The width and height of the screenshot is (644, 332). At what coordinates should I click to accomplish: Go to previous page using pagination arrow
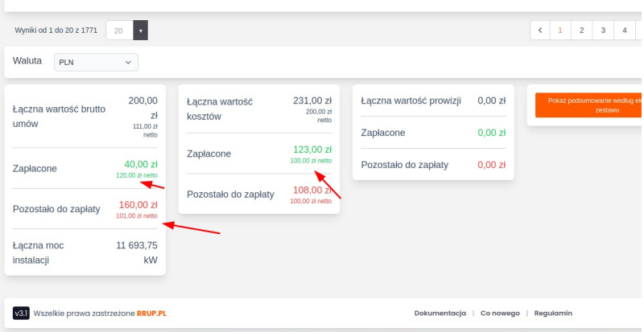(540, 31)
